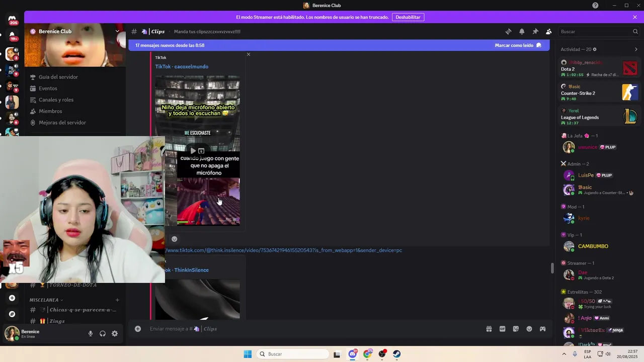Viewport: 644px width, 362px height.
Task: Open the sticker picker
Action: click(x=516, y=329)
